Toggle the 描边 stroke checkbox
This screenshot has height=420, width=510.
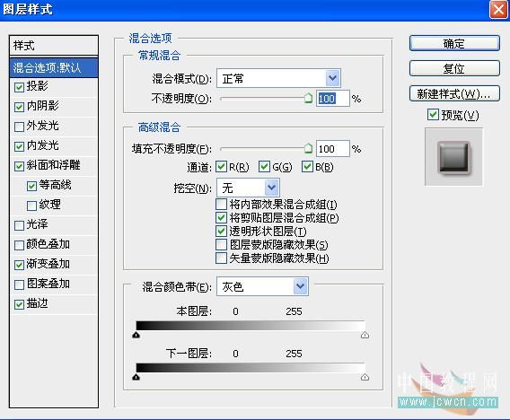click(19, 304)
